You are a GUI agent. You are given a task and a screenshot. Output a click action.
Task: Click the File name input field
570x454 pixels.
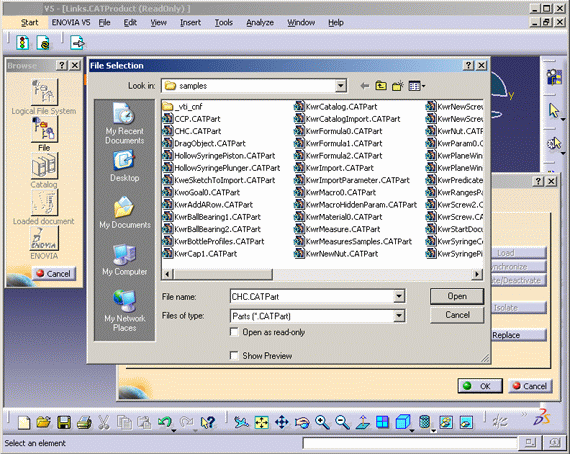pos(312,296)
